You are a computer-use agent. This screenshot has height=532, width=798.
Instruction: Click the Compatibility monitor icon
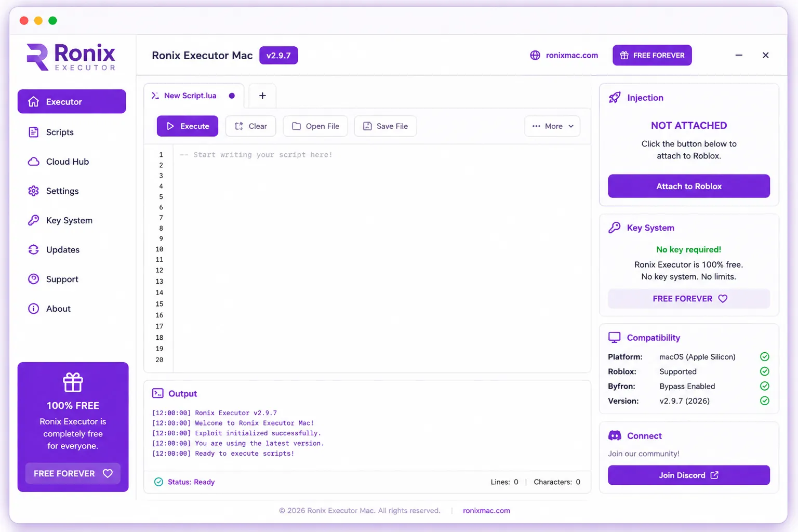point(615,338)
